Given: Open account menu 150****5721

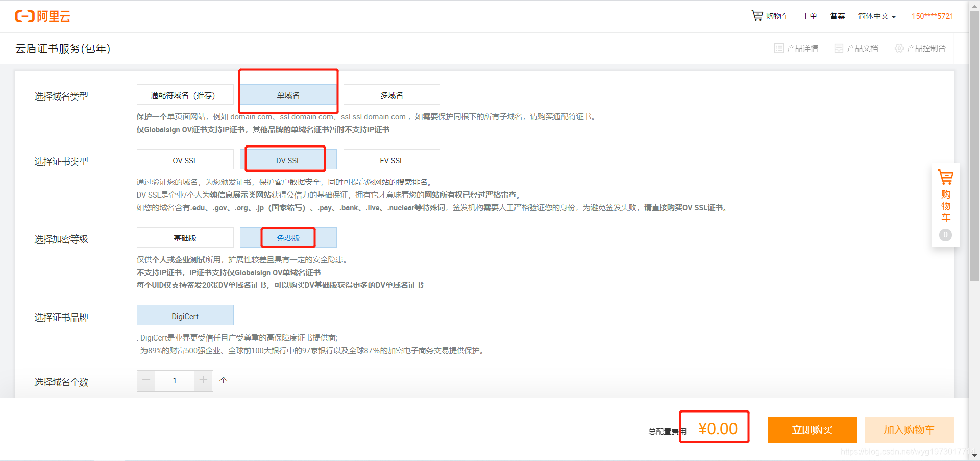Looking at the screenshot, I should (933, 16).
